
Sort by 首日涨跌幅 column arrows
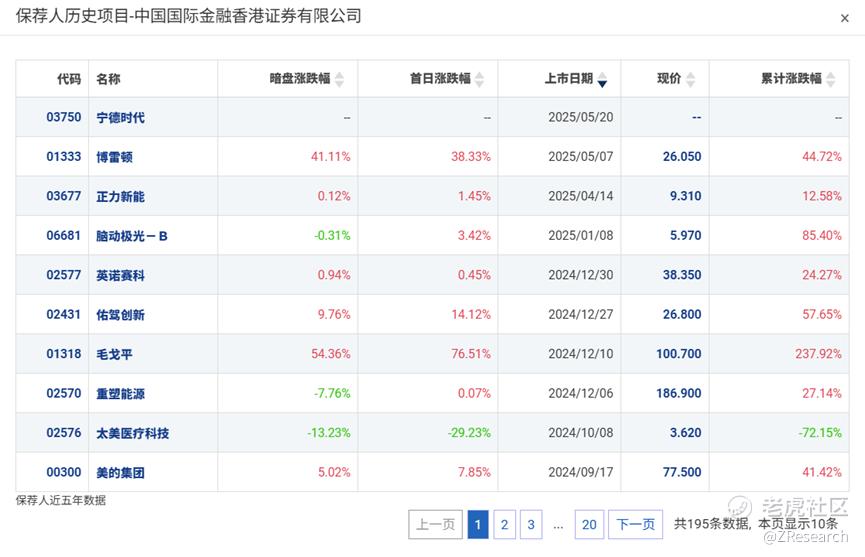pos(479,79)
